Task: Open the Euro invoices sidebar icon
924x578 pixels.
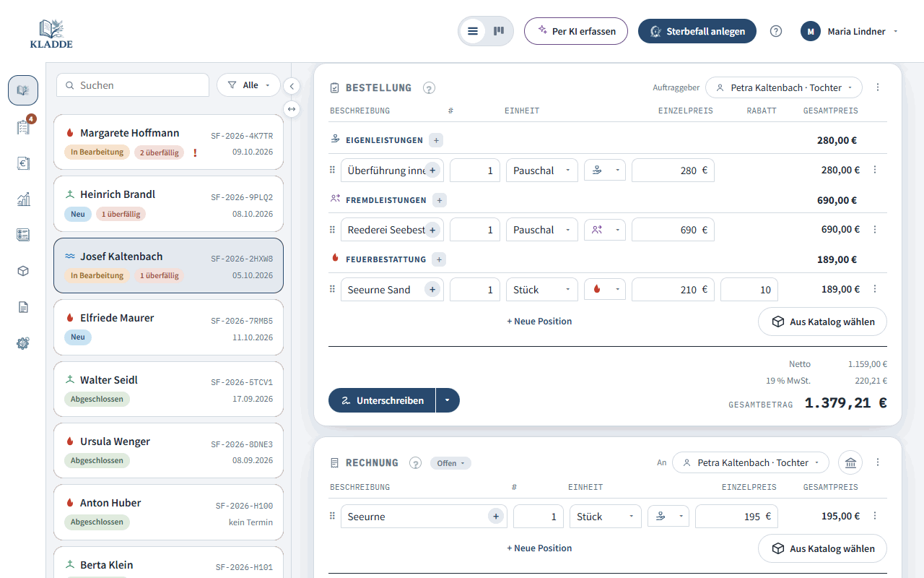Action: click(23, 163)
